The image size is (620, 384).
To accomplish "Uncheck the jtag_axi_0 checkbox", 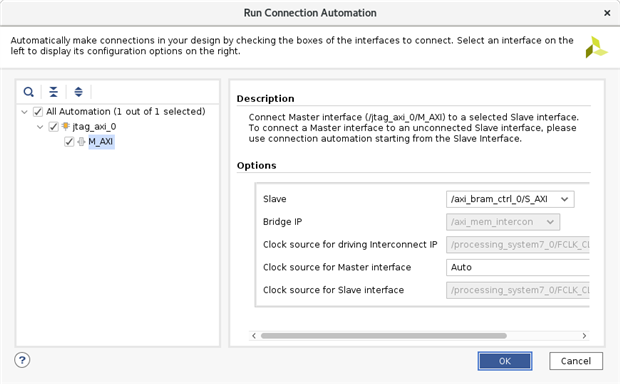I will click(53, 127).
